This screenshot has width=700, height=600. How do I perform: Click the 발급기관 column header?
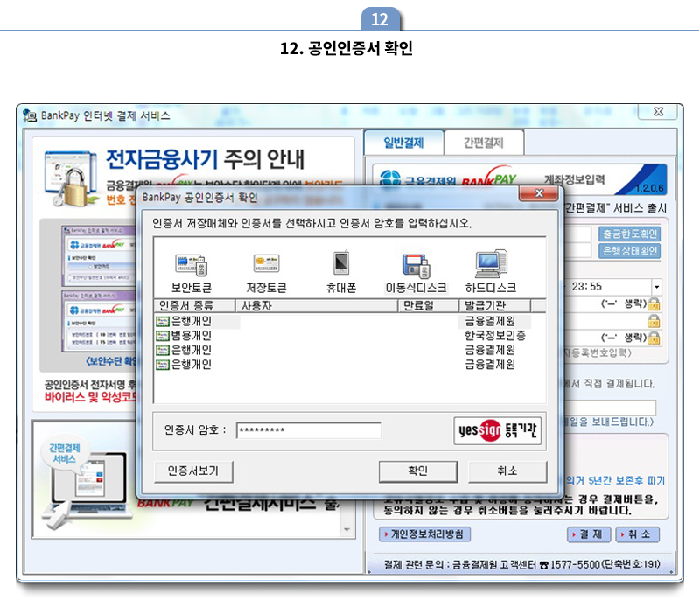click(x=495, y=305)
